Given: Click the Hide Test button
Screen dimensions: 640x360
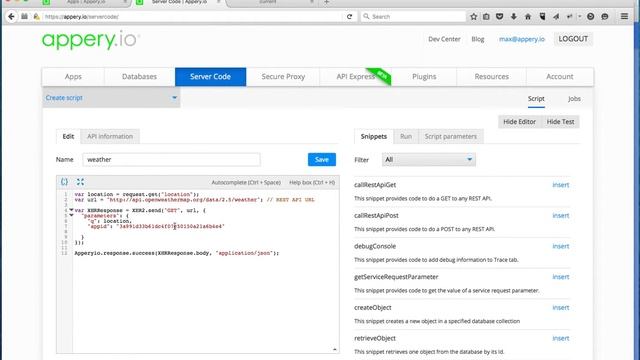Looking at the screenshot, I should click(x=560, y=122).
